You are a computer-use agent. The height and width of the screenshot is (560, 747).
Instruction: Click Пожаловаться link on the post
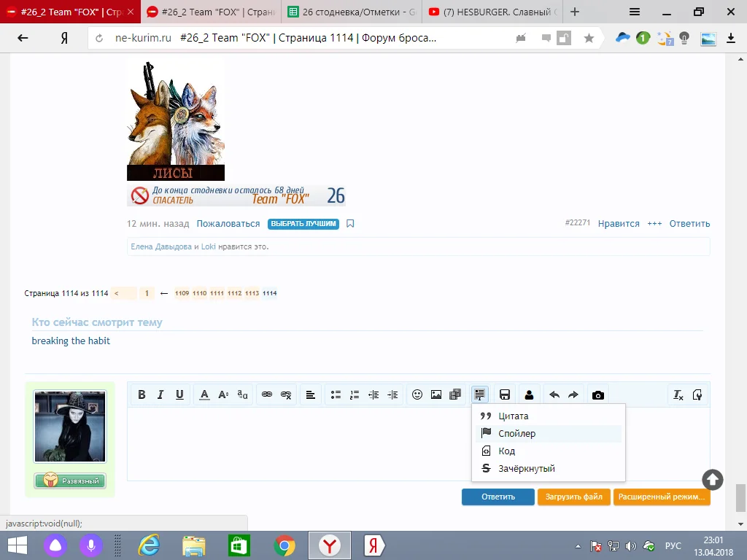click(x=228, y=224)
